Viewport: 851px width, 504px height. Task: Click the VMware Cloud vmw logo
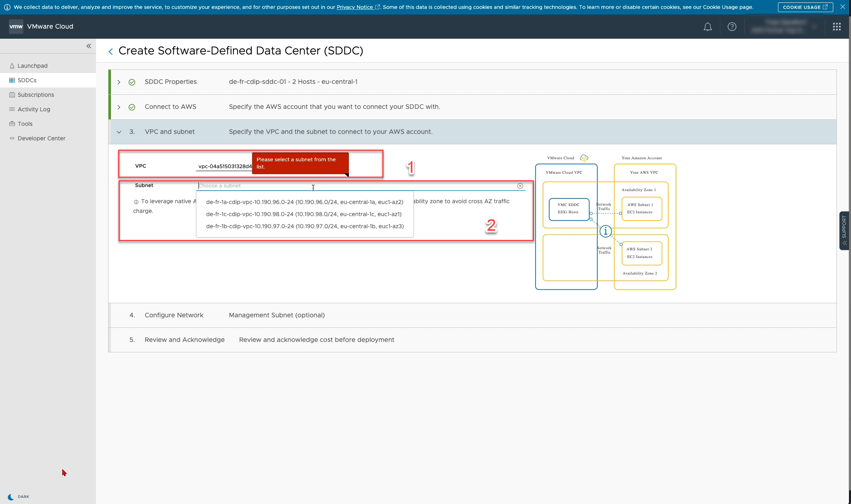coord(16,27)
